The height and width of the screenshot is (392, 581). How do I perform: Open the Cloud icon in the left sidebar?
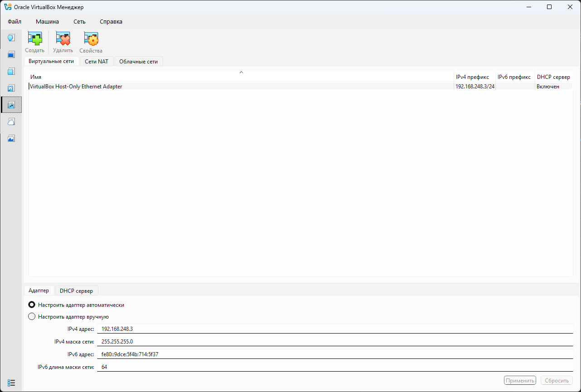[11, 121]
